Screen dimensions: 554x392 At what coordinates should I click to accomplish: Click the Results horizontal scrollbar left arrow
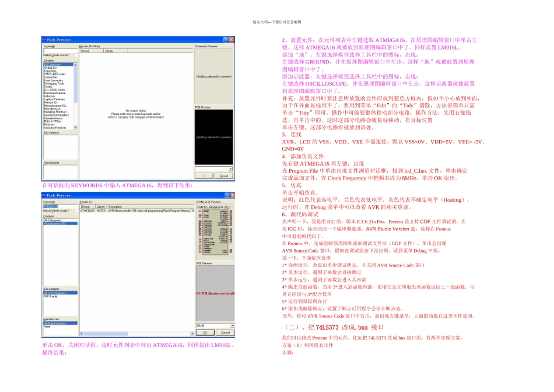pos(82,333)
